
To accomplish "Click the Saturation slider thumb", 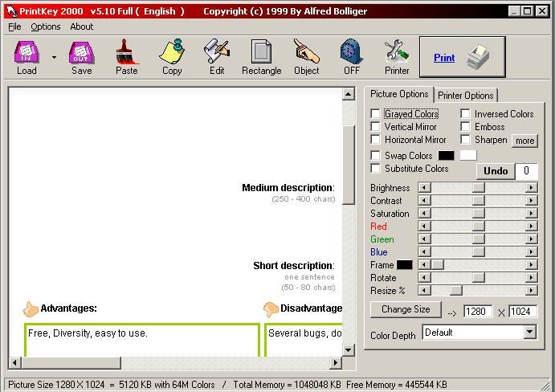I will pyautogui.click(x=478, y=213).
